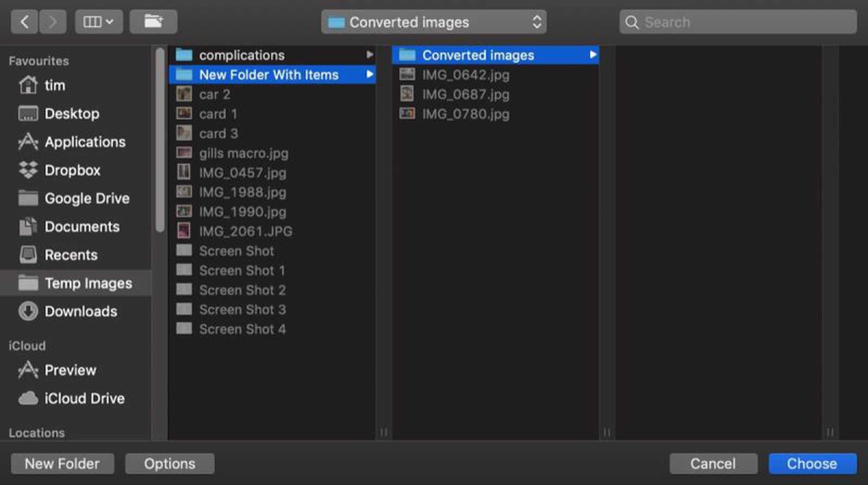Image resolution: width=868 pixels, height=485 pixels.
Task: Open the Downloads folder
Action: click(x=81, y=311)
